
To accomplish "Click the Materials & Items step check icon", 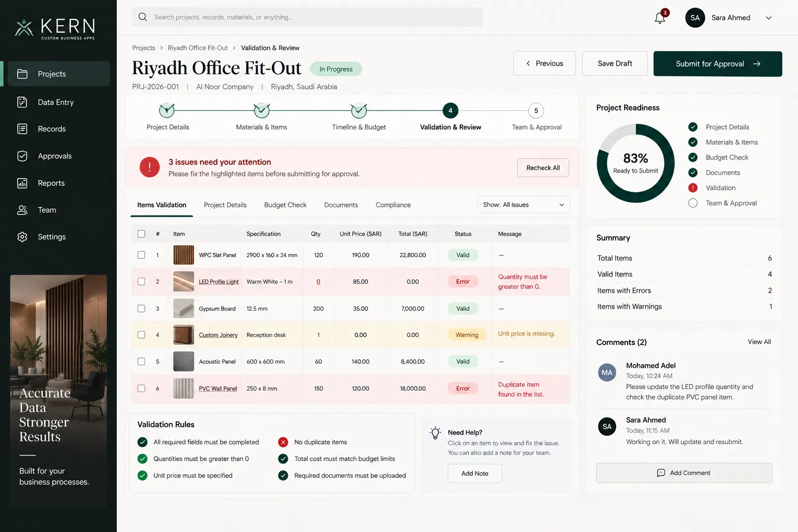I will pos(261,111).
